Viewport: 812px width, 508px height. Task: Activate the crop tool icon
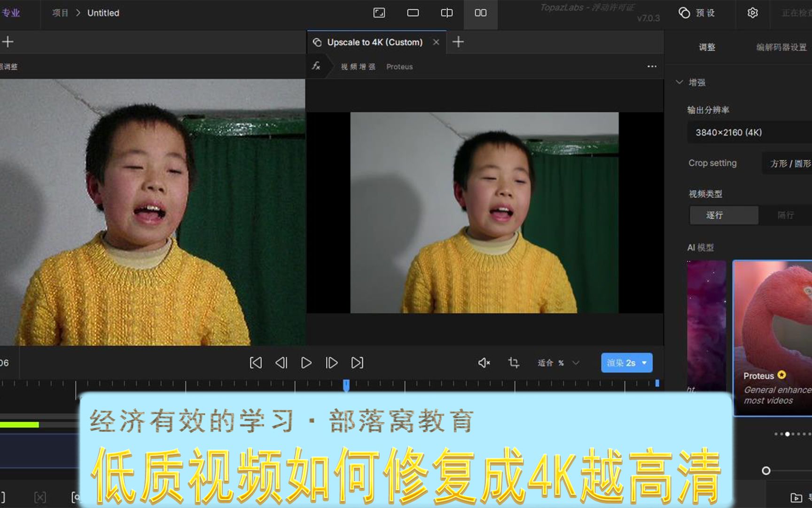click(x=513, y=363)
